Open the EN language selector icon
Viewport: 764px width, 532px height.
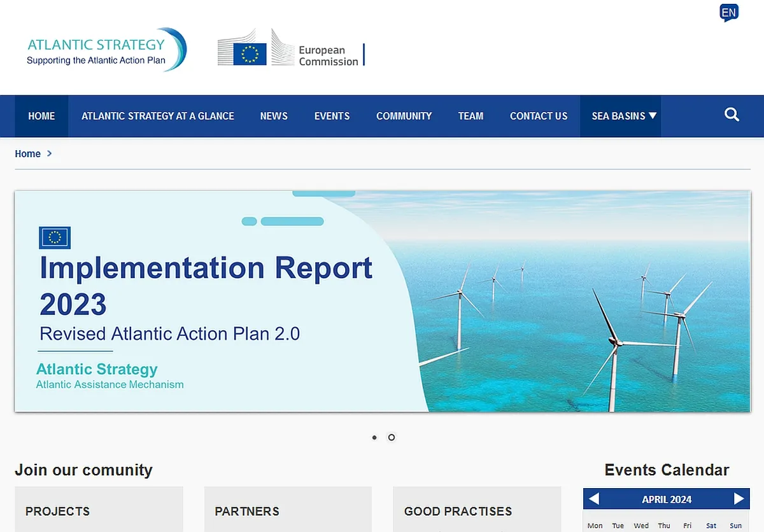click(x=729, y=13)
